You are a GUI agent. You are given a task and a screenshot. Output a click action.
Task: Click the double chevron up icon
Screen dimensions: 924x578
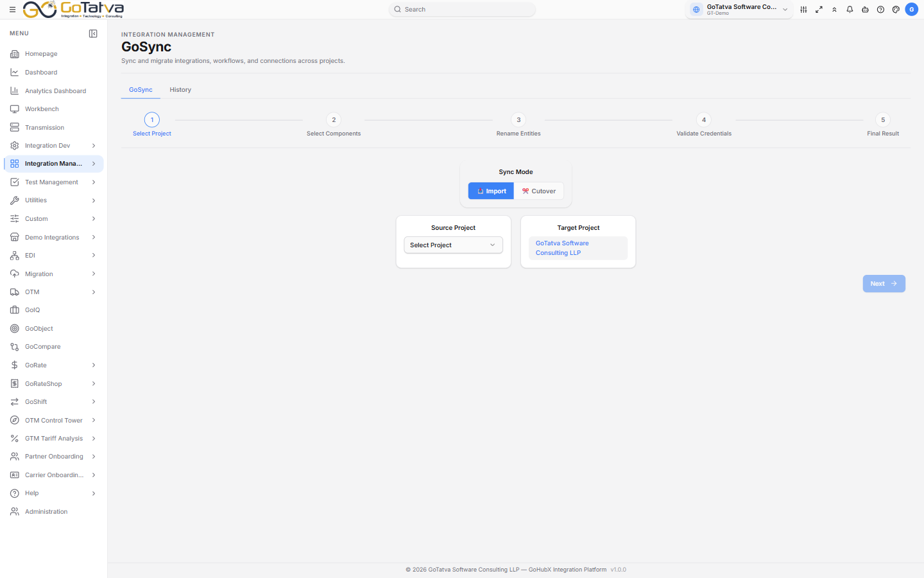(834, 10)
